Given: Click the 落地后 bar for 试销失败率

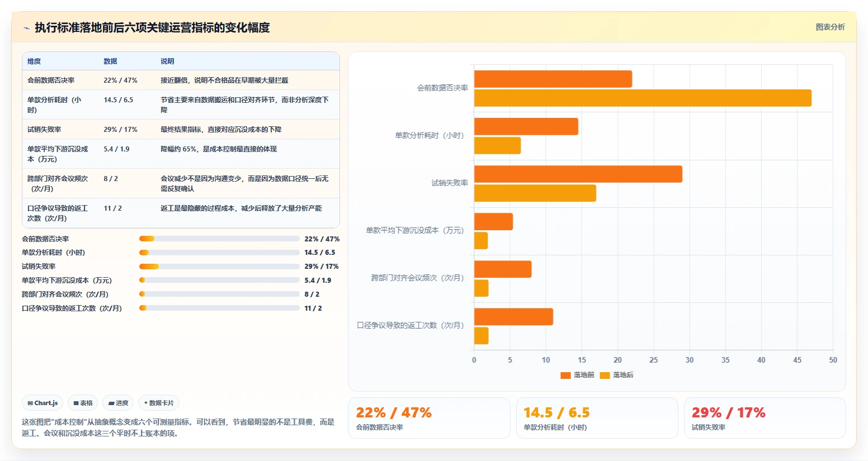Looking at the screenshot, I should pos(535,193).
